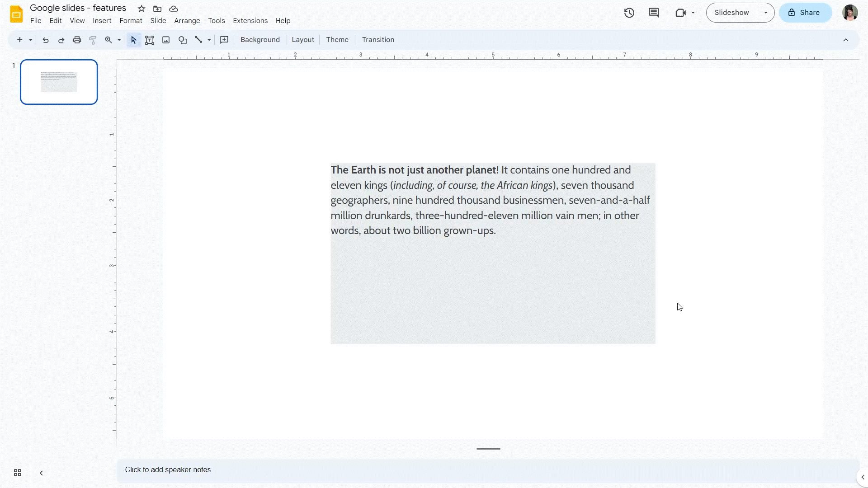Click the slide thumbnail in panel

pyautogui.click(x=59, y=82)
